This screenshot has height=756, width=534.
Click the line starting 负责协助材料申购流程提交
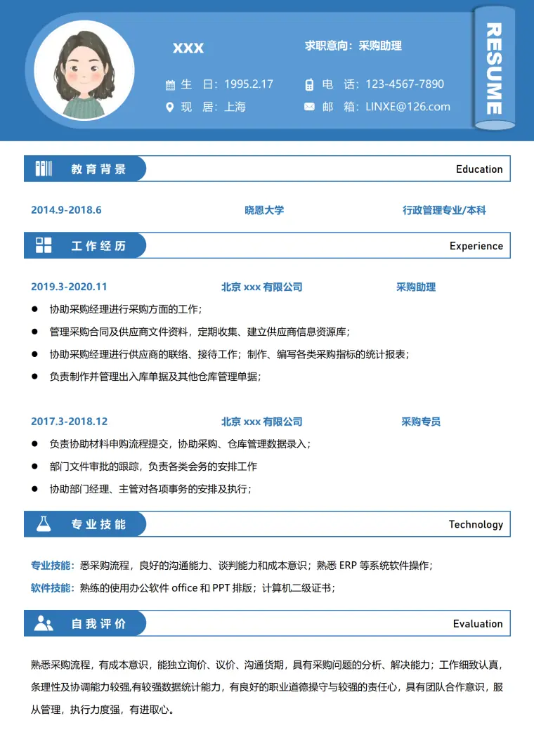(x=181, y=443)
